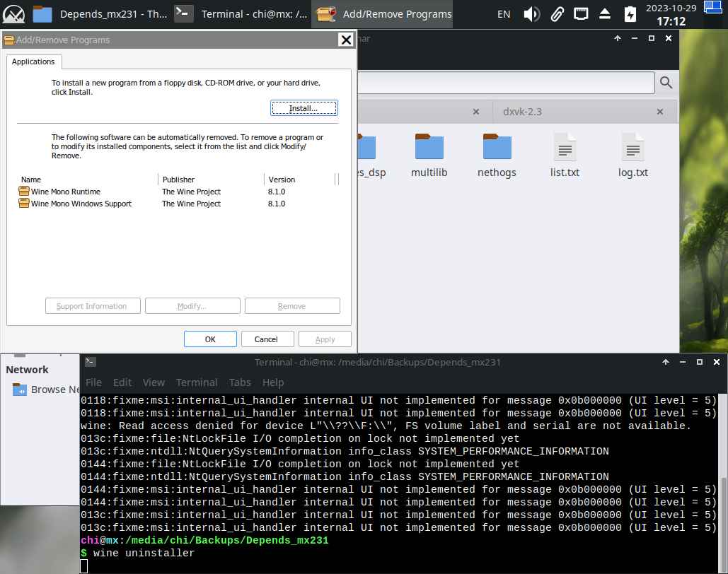
Task: Click the Install... button
Action: [x=304, y=108]
